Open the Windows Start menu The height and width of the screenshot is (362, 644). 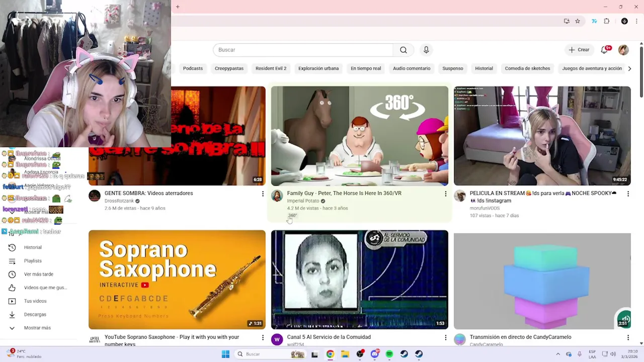click(x=225, y=354)
